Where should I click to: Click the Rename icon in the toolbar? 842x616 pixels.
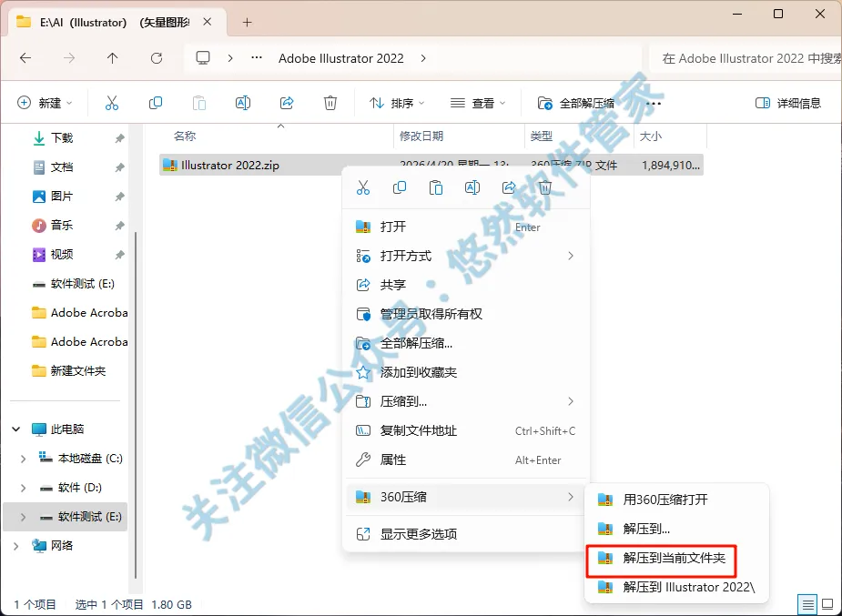click(243, 103)
